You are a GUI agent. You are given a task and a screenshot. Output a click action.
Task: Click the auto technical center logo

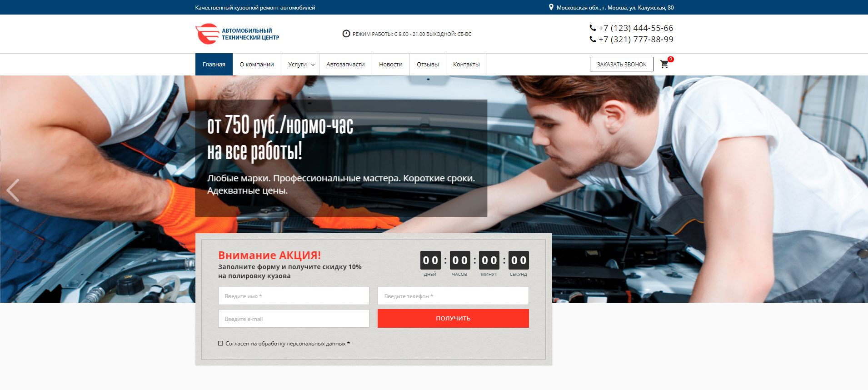point(237,34)
